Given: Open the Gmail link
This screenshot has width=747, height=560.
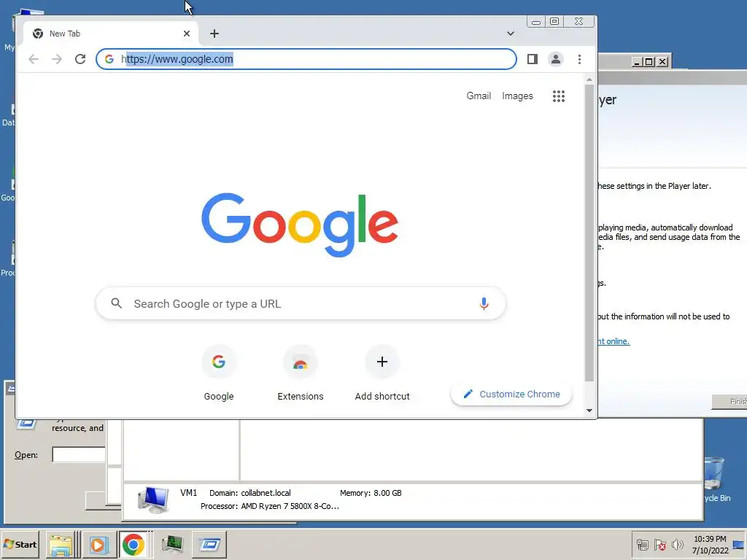Looking at the screenshot, I should 479,96.
